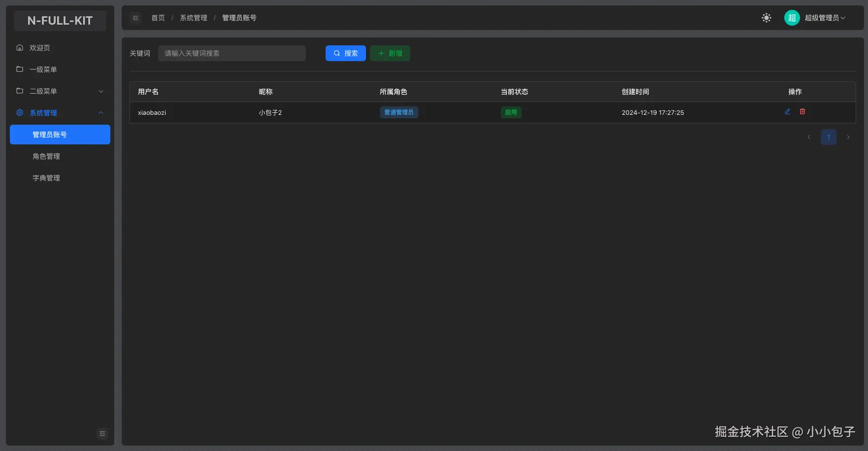Screen dimensions: 868x451
Task: Click the 普通管理员 role tag in the table
Action: pyautogui.click(x=399, y=112)
